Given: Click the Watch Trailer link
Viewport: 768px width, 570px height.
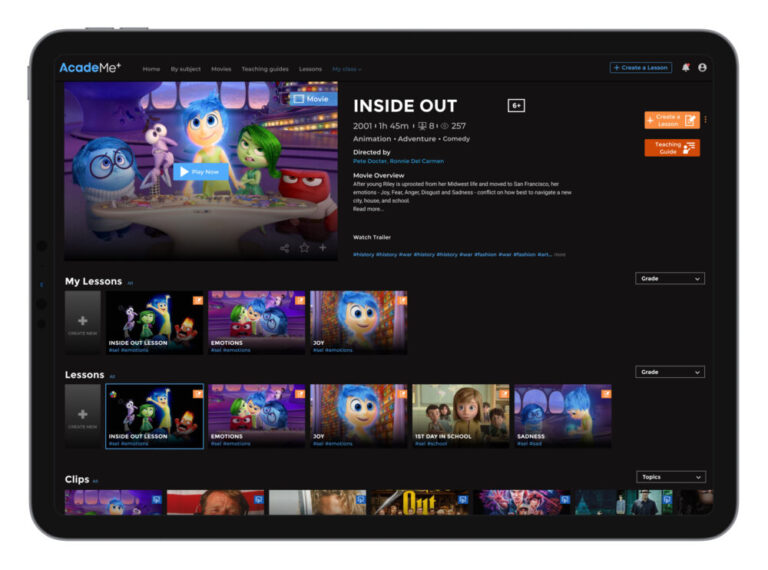Looking at the screenshot, I should pos(372,237).
